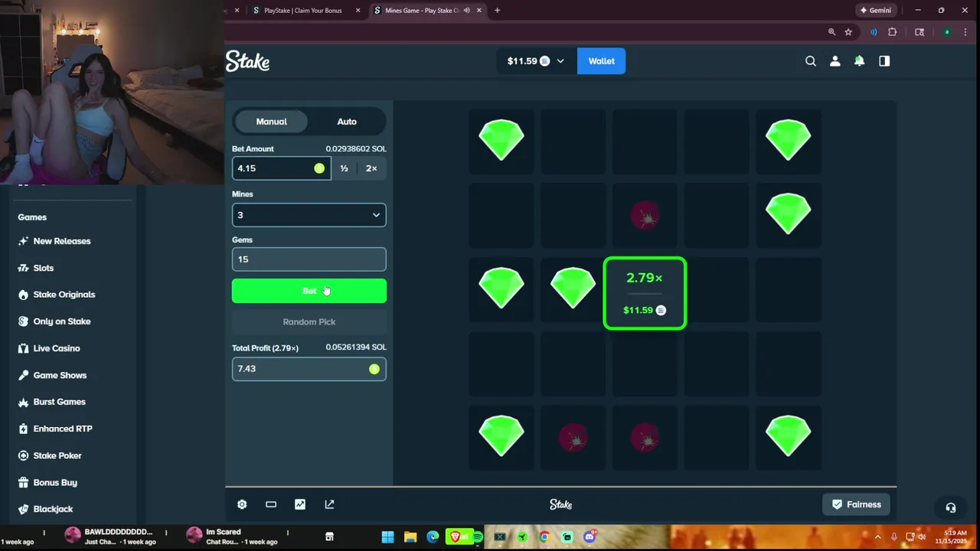Click the green Bet button
The height and width of the screenshot is (551, 980).
[x=309, y=291]
